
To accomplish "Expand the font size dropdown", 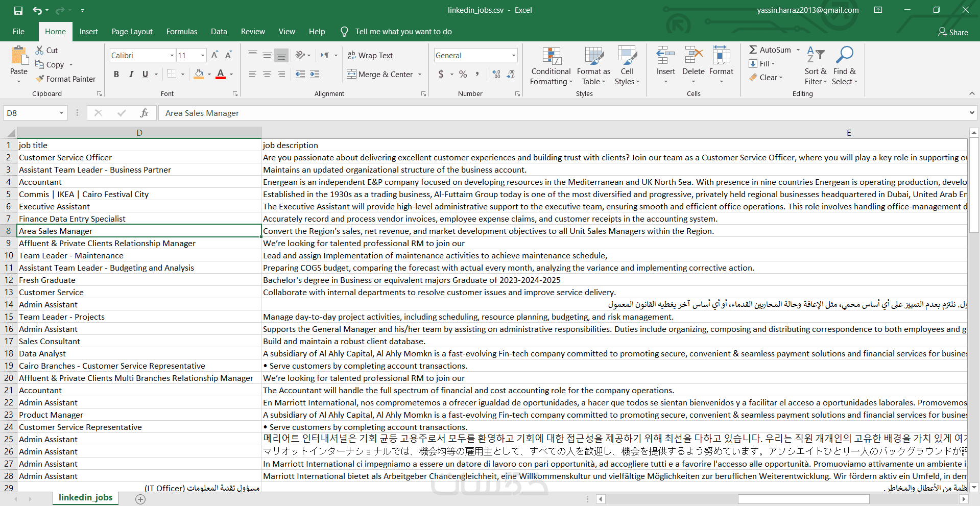I will 203,55.
